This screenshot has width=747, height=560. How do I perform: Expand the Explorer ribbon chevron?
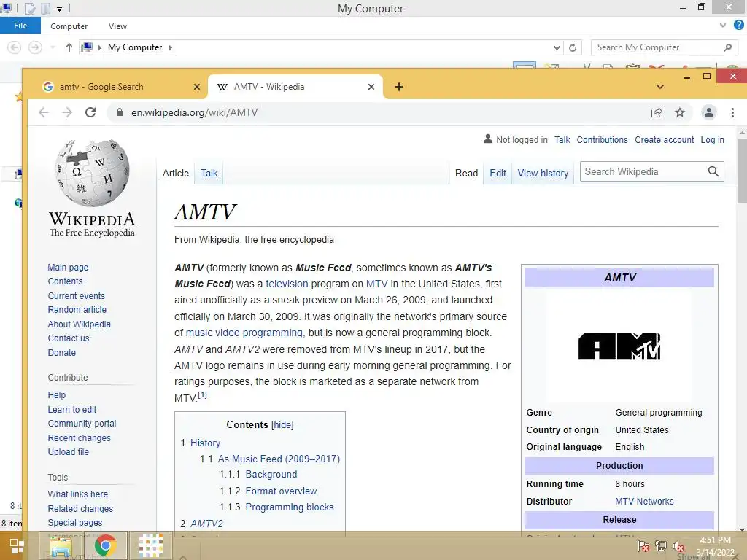(723, 26)
